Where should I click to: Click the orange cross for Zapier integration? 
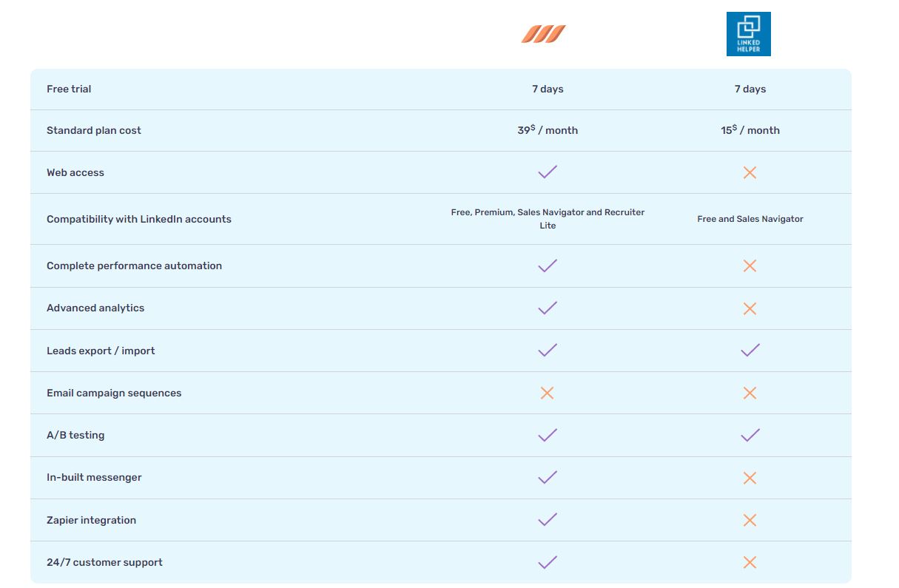(750, 520)
